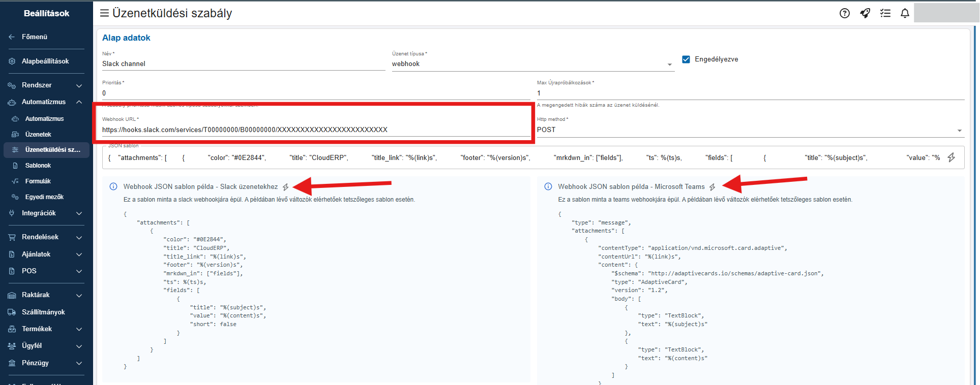
Task: Click info icon beside Microsoft Teams sablon példa
Action: [548, 186]
